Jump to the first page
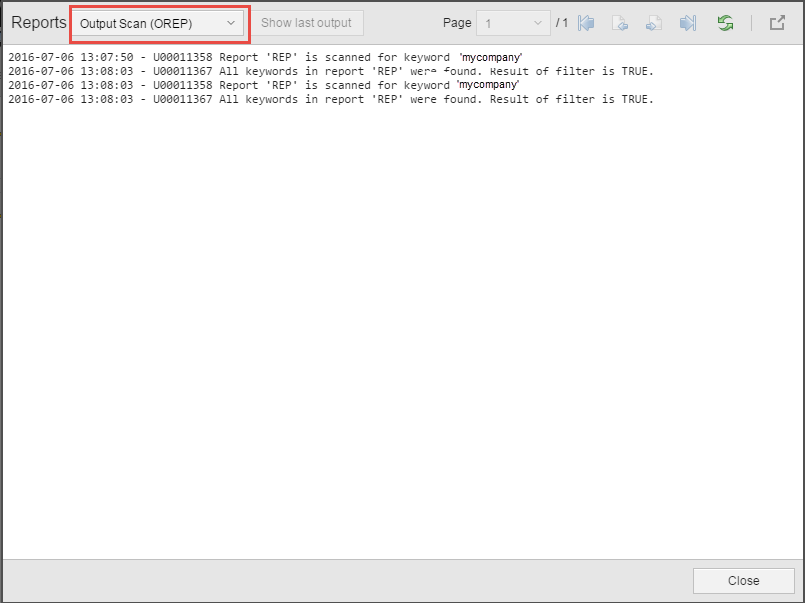Viewport: 805px width, 603px height. 587,23
